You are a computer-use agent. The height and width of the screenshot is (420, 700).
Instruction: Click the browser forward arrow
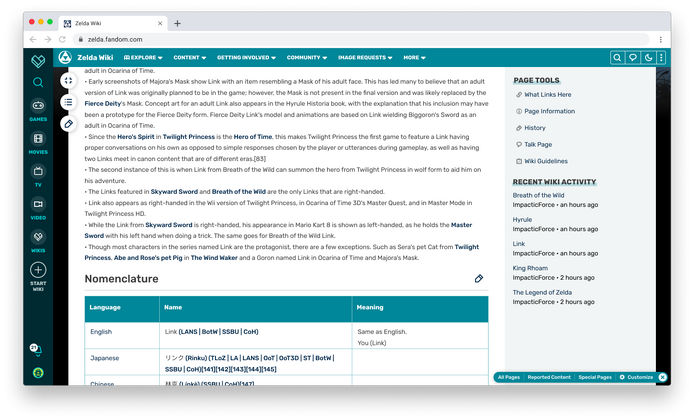(x=48, y=39)
